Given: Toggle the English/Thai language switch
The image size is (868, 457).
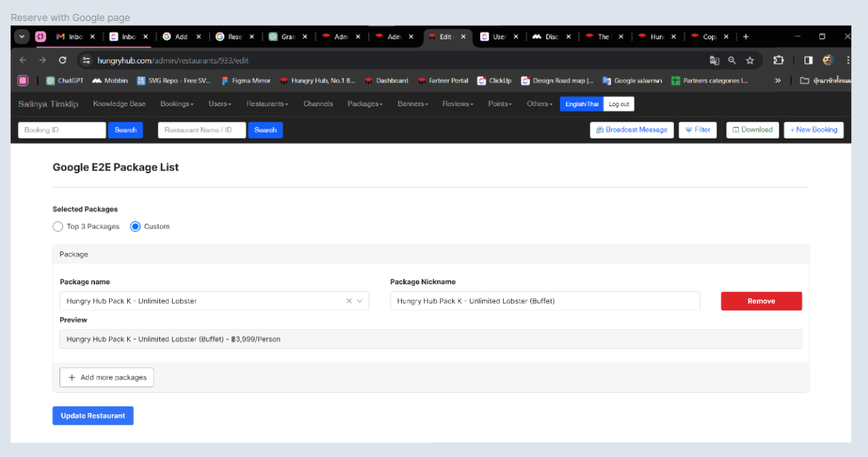Looking at the screenshot, I should pyautogui.click(x=581, y=104).
